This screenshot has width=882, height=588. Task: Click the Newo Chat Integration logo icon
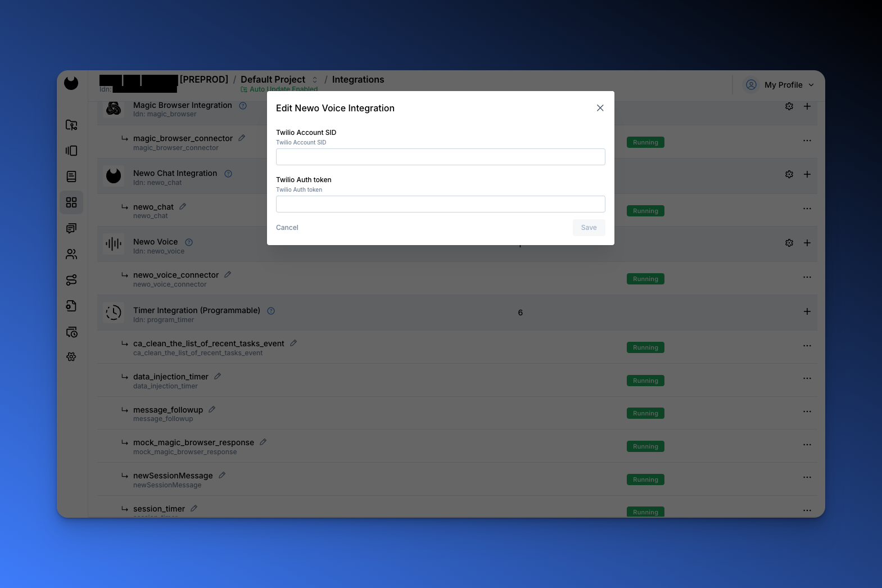coord(114,175)
